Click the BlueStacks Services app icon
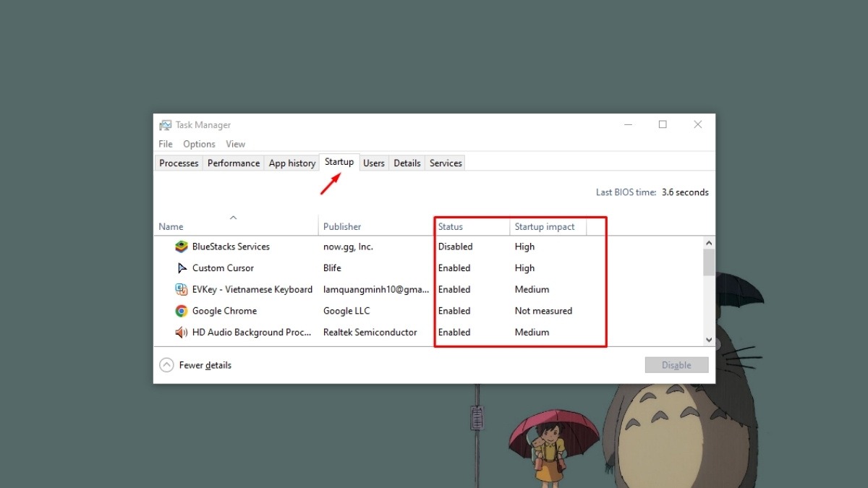 click(182, 247)
